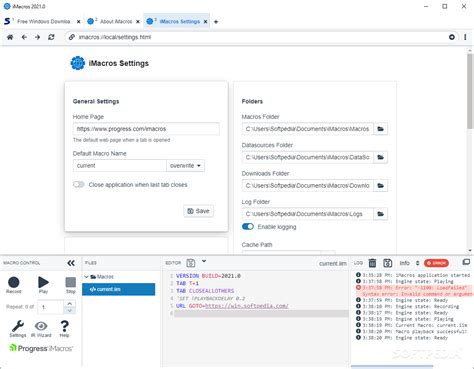Toggle Close application when last tab closes

[79, 185]
